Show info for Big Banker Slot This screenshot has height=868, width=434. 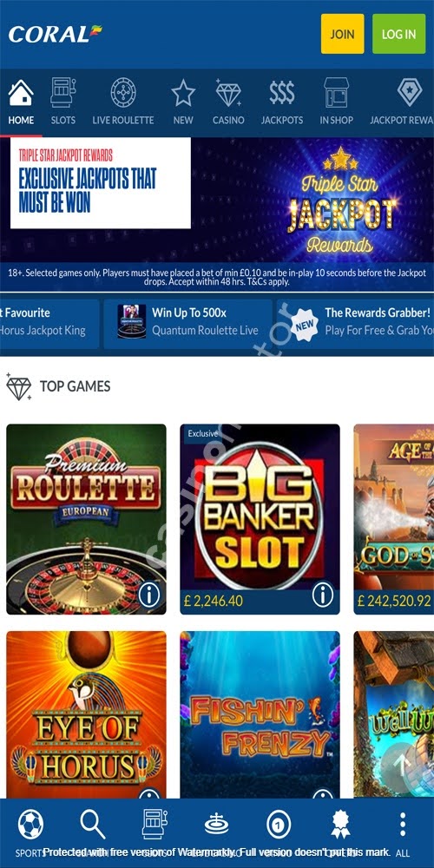click(323, 595)
